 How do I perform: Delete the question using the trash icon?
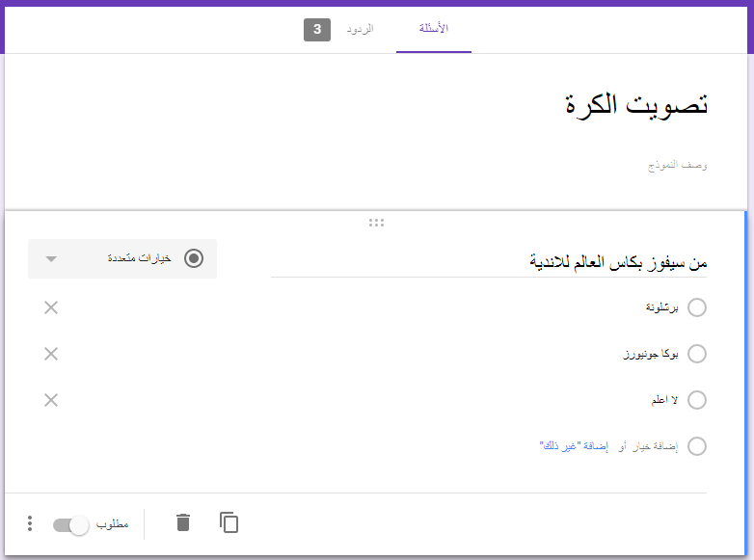[183, 522]
